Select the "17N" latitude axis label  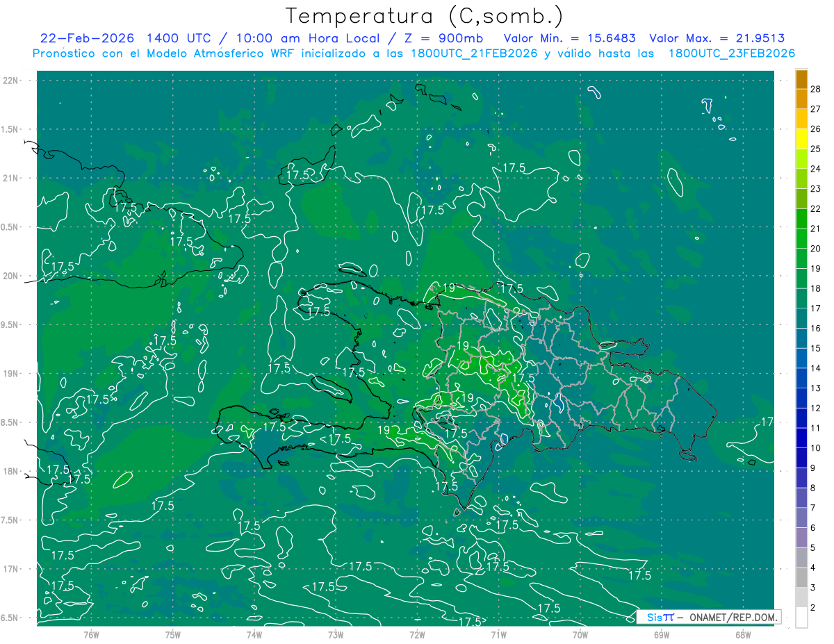tap(12, 569)
